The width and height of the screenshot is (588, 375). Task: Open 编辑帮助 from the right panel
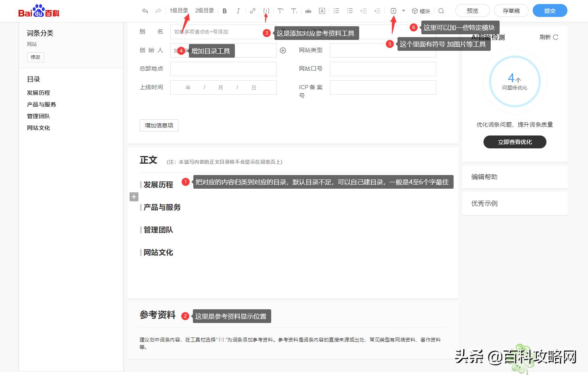click(484, 177)
